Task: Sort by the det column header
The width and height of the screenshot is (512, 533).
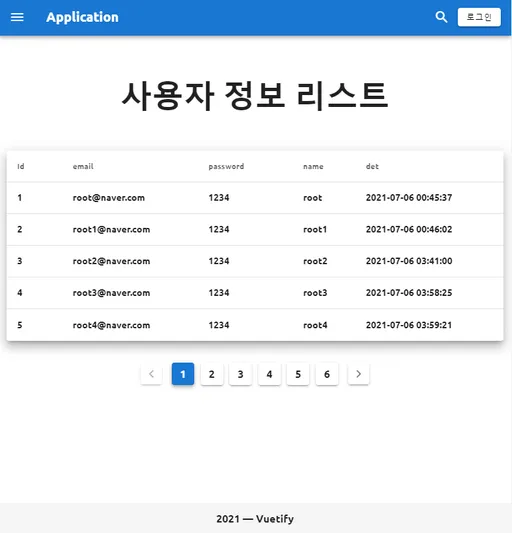Action: [372, 166]
